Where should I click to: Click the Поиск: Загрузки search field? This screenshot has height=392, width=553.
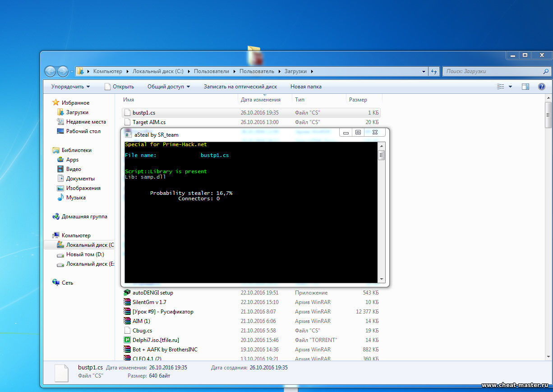[493, 71]
